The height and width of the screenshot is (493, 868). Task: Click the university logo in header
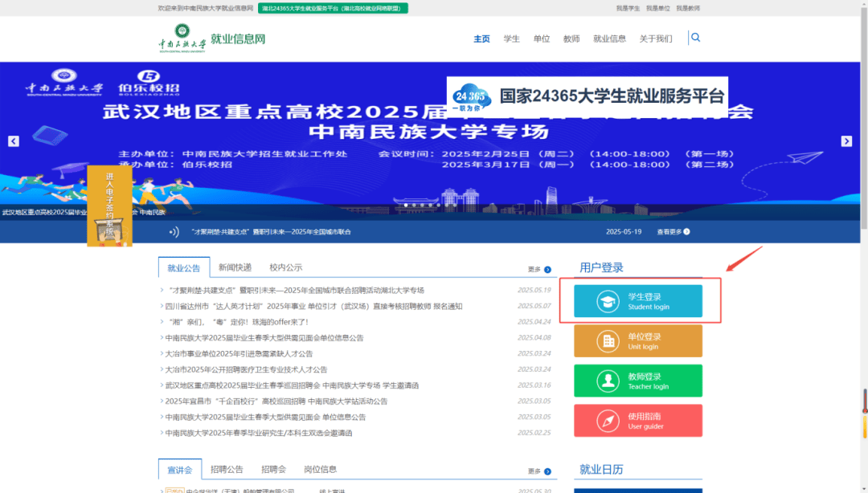[182, 39]
